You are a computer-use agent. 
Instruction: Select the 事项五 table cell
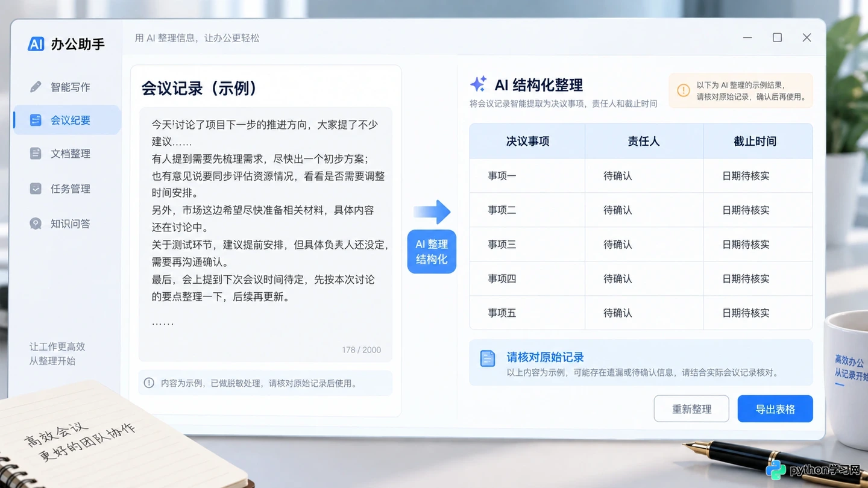527,313
